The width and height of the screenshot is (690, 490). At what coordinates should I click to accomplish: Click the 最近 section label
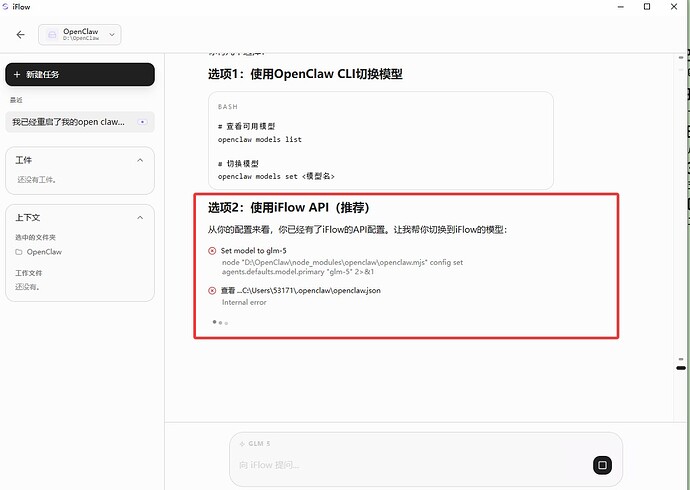coord(16,100)
